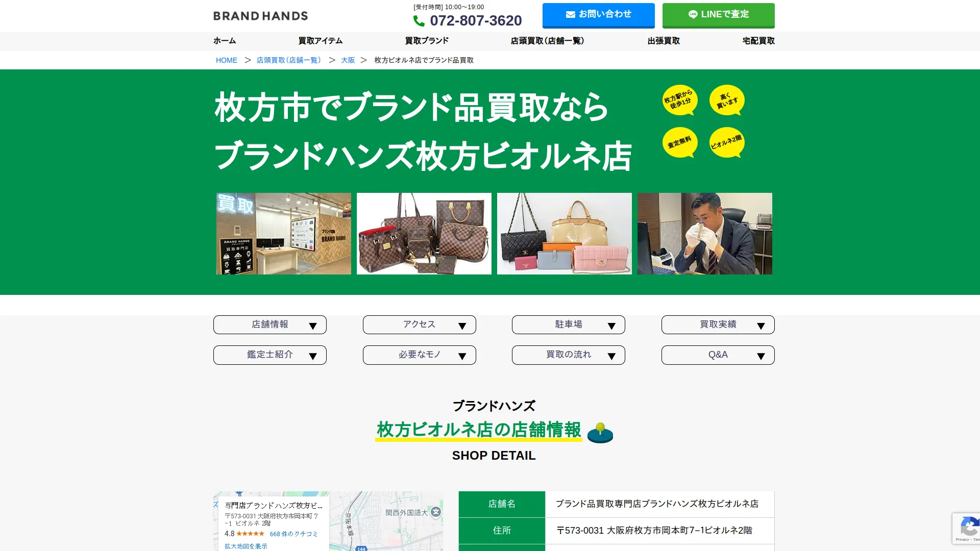Click the 関西外国語大 label on map

click(406, 513)
